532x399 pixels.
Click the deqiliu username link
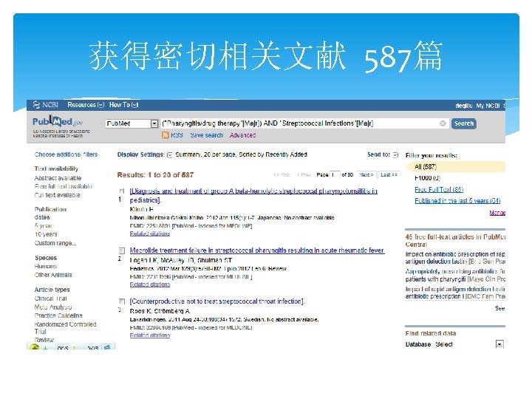coord(464,106)
